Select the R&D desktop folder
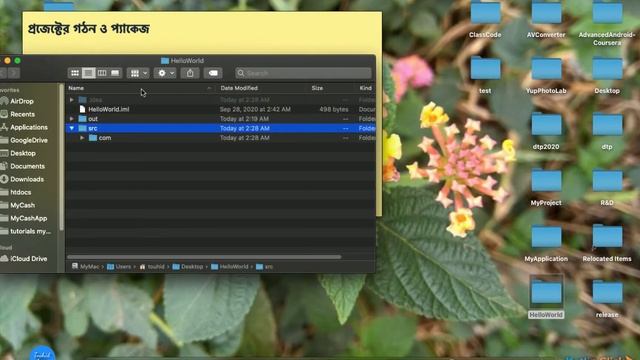The width and height of the screenshot is (640, 360). 607,187
